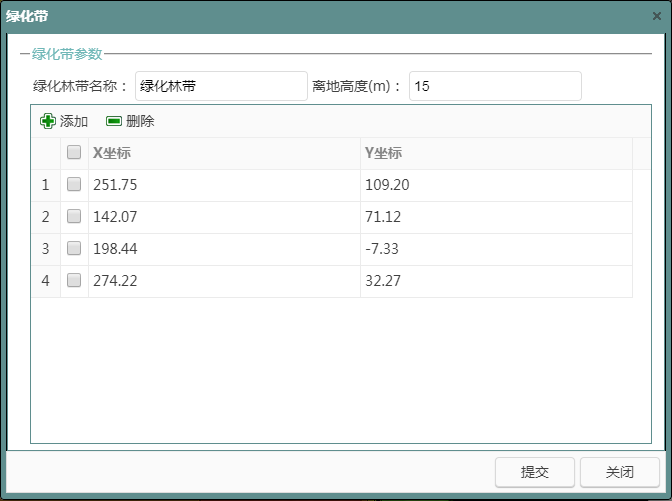Select the Y value 71.12 cell
672x501 pixels.
495,217
